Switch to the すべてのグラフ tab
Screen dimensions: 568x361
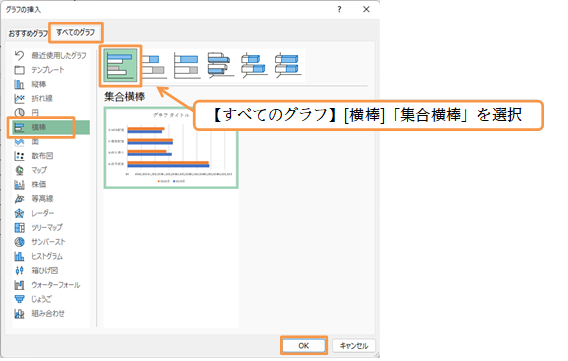point(75,33)
